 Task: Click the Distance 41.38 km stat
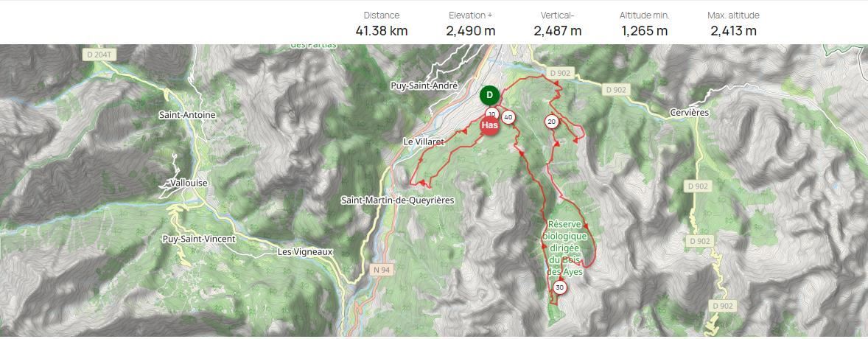382,24
